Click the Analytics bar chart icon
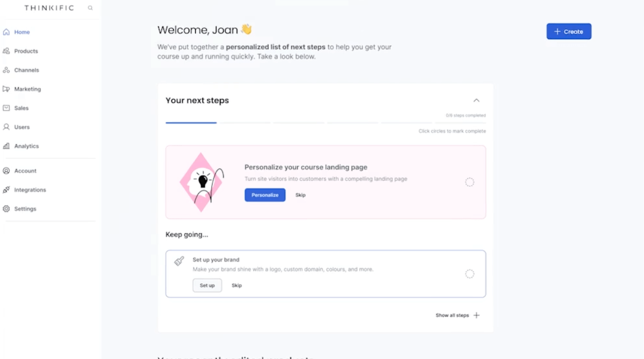Viewport: 644px width, 359px height. [6, 146]
